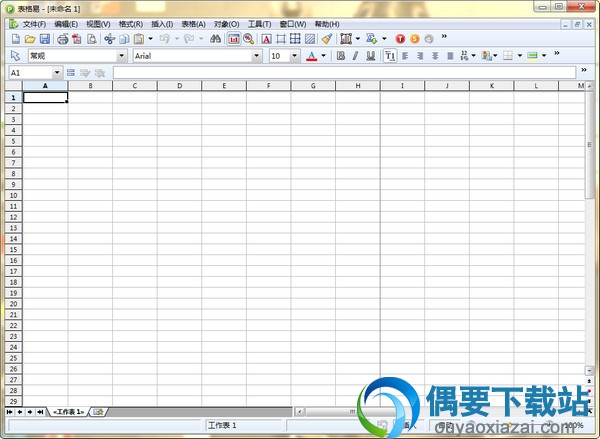Open the 视图(V) menu
Screen dimensions: 600x439
click(x=98, y=24)
